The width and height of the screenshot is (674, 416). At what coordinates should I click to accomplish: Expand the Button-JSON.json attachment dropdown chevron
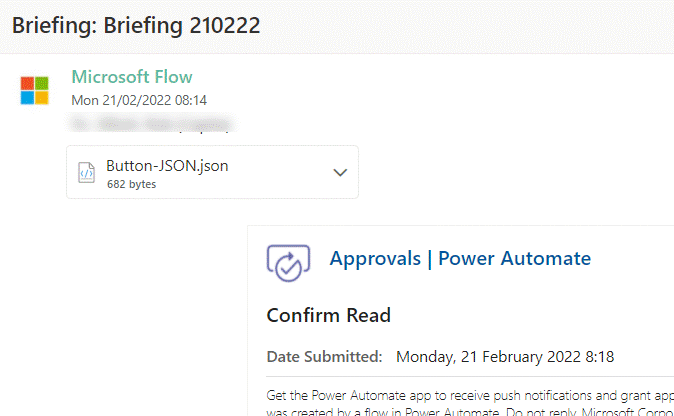coord(340,172)
